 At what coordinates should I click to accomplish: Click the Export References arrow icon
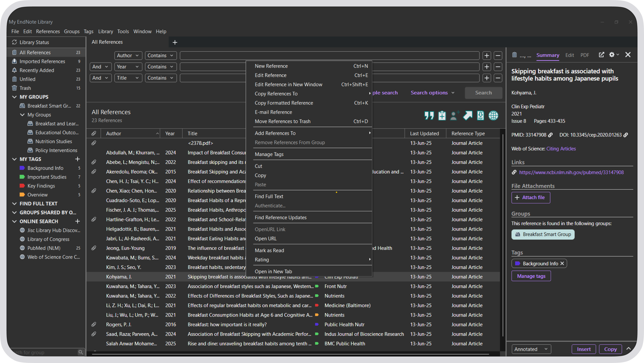[x=468, y=116]
